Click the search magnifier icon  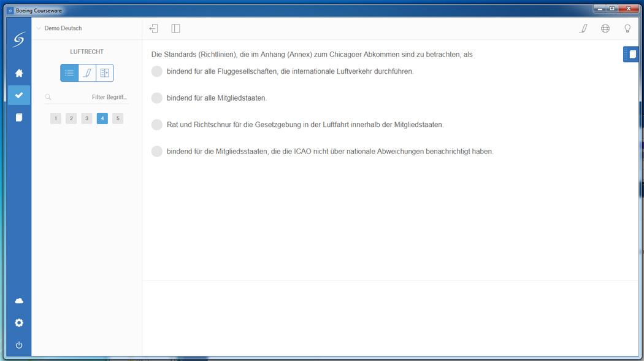tap(48, 97)
